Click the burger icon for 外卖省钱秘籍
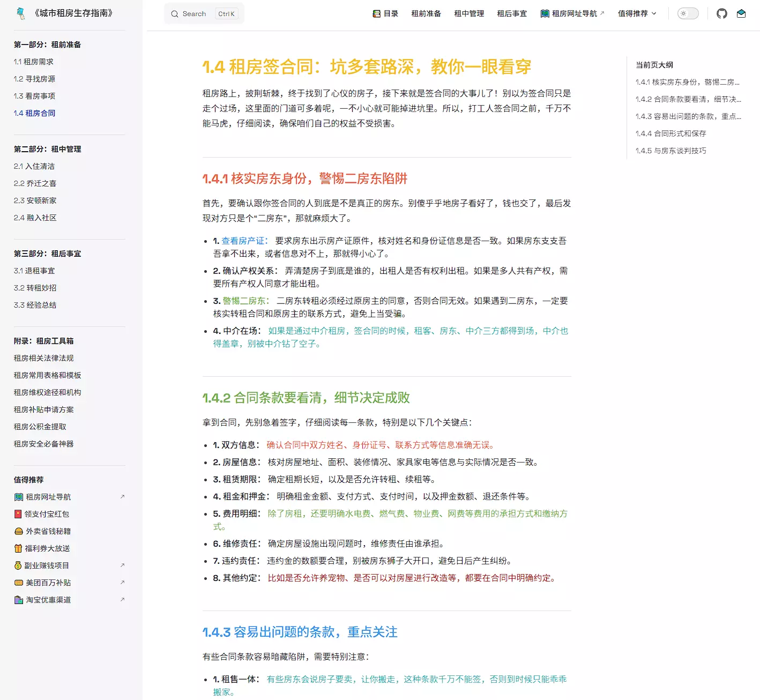 click(x=18, y=531)
